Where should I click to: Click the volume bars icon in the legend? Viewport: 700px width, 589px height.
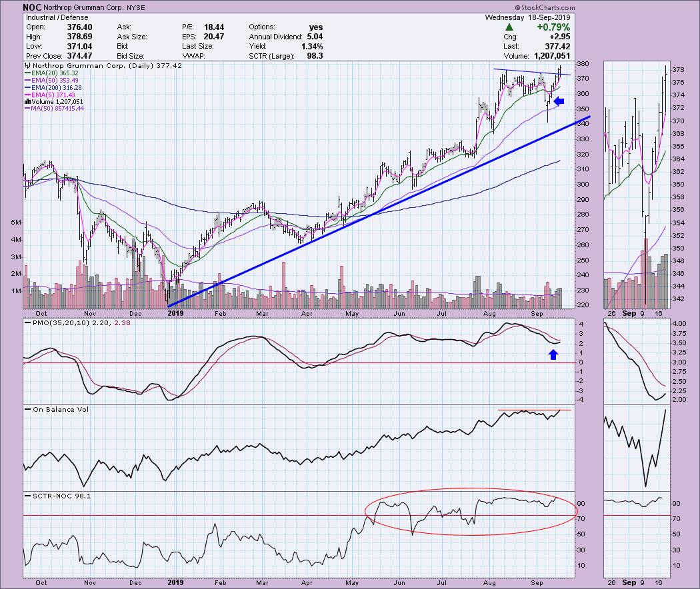pyautogui.click(x=27, y=102)
